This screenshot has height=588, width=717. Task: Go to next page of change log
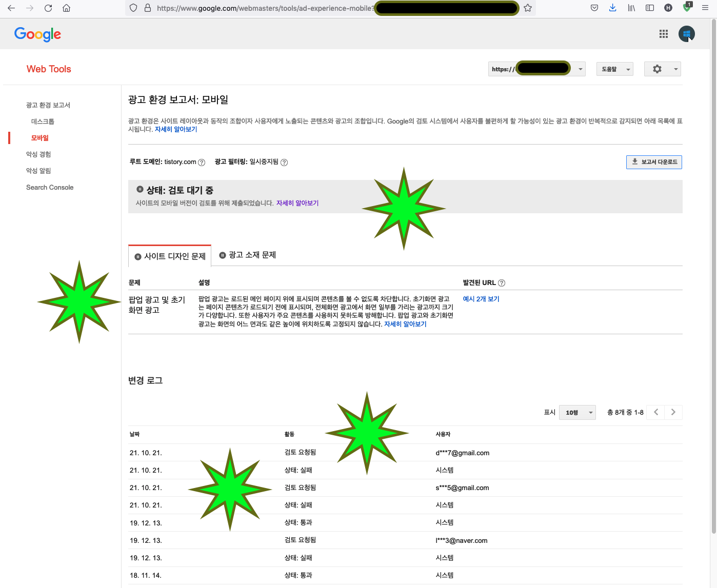pyautogui.click(x=673, y=412)
